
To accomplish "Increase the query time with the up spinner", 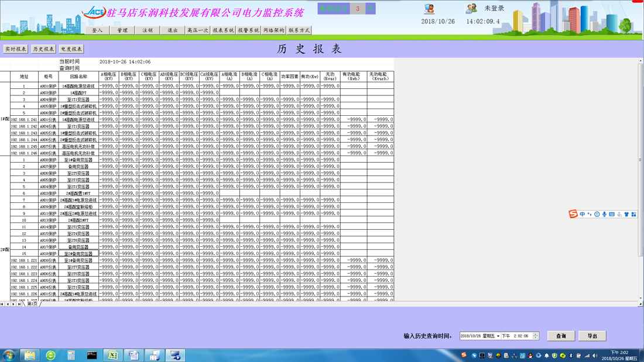I will (x=536, y=334).
